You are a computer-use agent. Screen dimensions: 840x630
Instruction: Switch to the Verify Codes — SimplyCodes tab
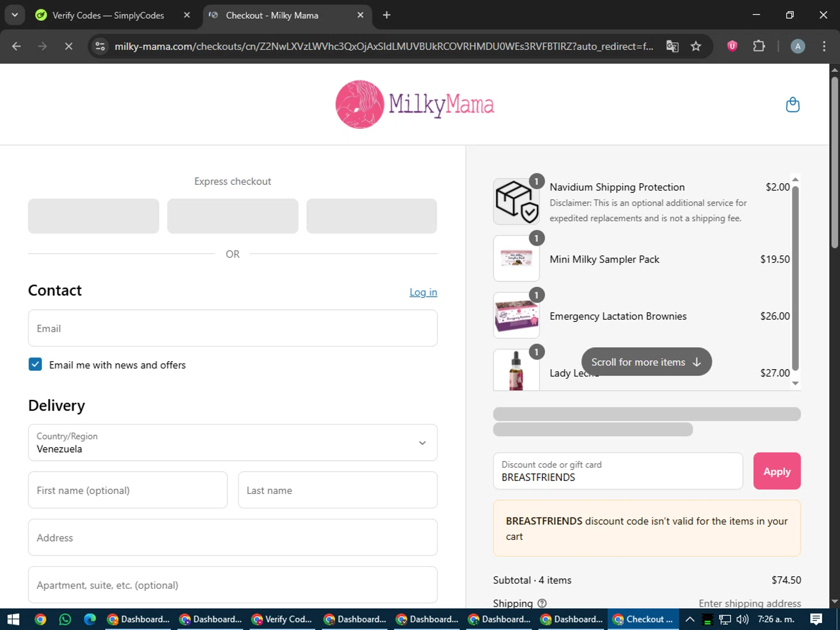pyautogui.click(x=108, y=15)
